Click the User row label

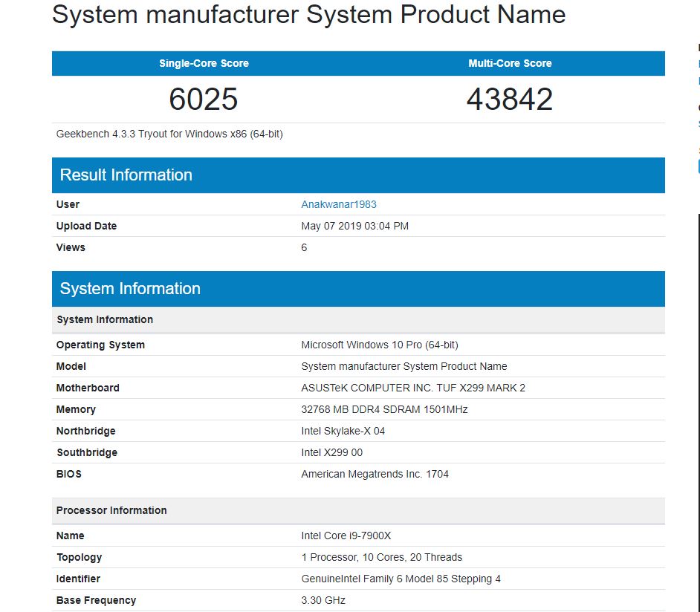pyautogui.click(x=68, y=204)
